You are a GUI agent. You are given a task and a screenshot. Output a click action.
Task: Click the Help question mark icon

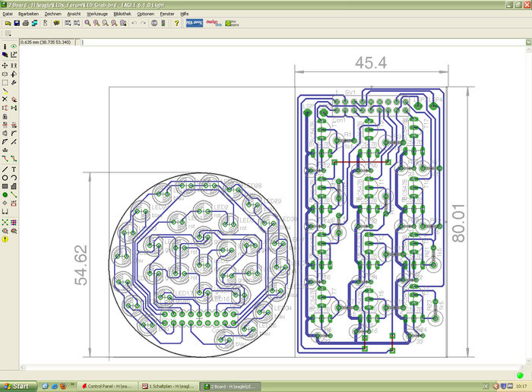click(x=177, y=24)
